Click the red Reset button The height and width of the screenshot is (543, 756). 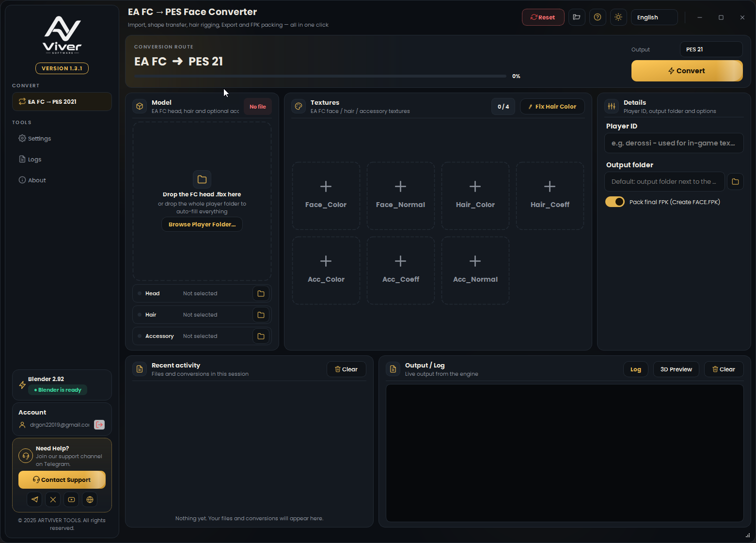[x=543, y=17]
